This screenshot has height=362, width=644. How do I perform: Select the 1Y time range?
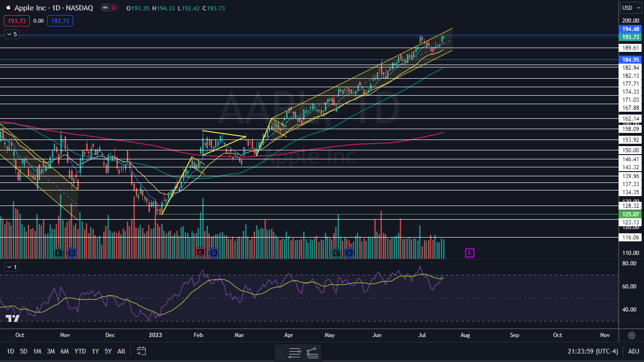point(95,351)
